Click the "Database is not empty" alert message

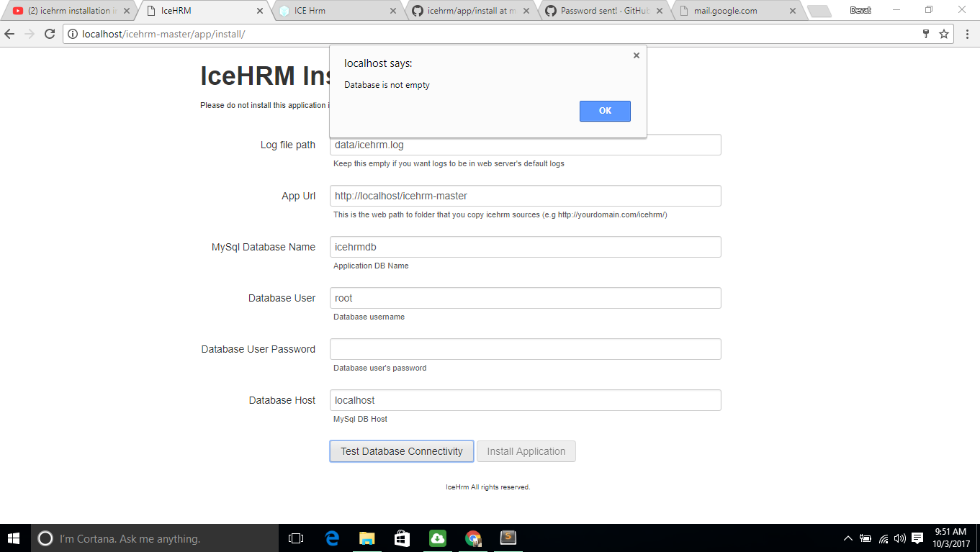tap(387, 85)
